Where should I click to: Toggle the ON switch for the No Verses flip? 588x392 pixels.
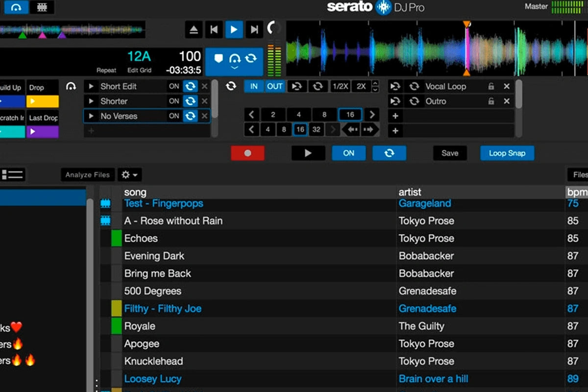174,116
